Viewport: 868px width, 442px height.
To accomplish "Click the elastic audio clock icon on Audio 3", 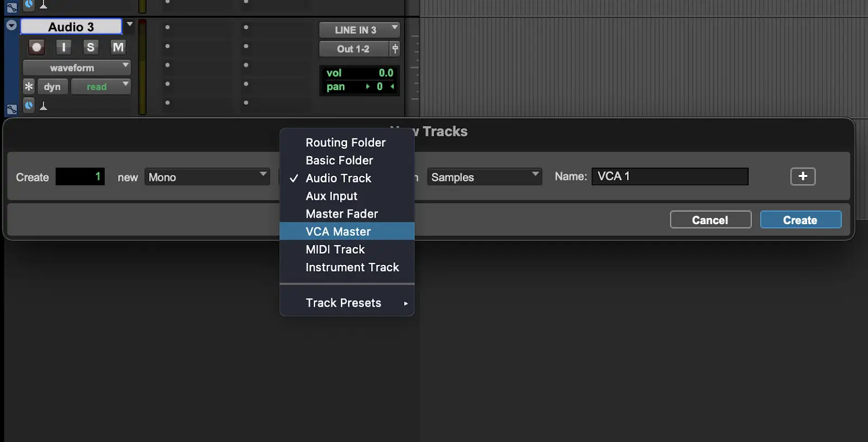I will point(29,105).
